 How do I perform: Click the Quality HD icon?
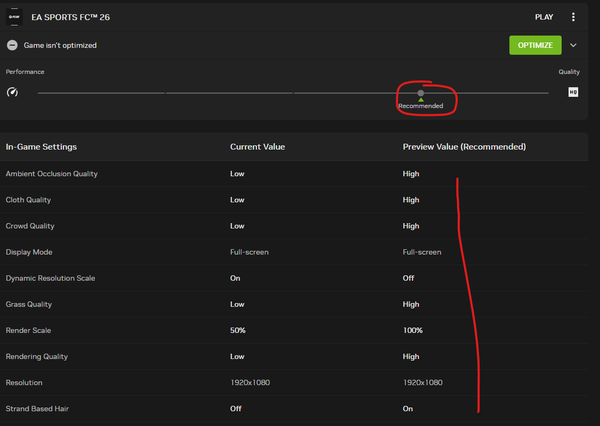pyautogui.click(x=574, y=92)
